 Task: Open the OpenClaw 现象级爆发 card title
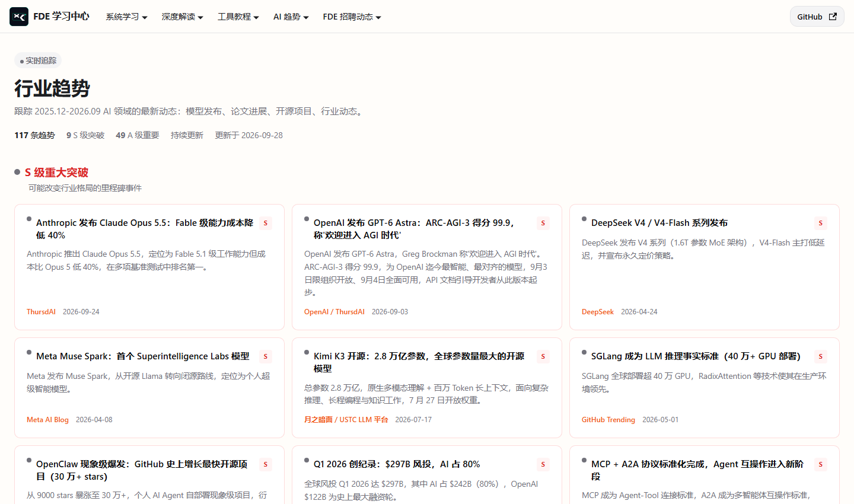coord(142,470)
